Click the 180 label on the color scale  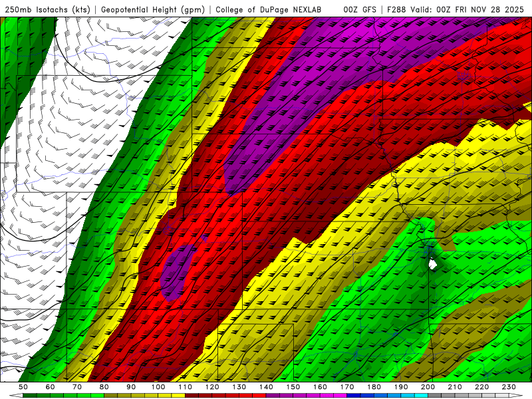(x=374, y=387)
